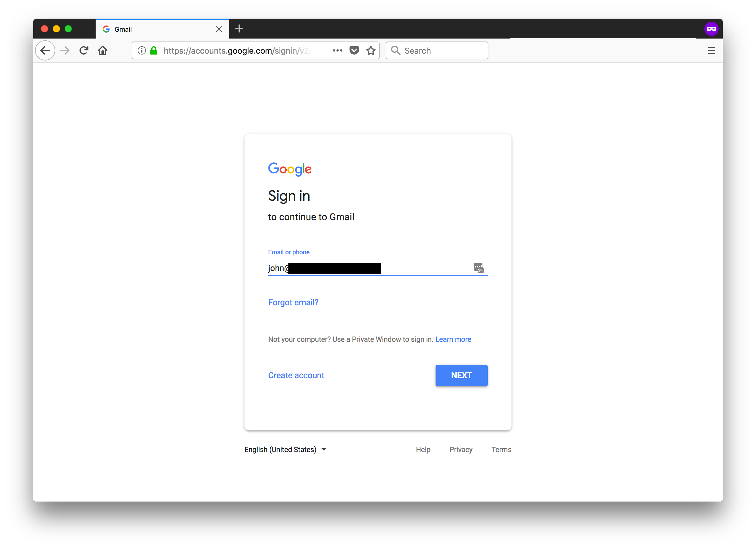Open the Learn more link

[x=453, y=339]
